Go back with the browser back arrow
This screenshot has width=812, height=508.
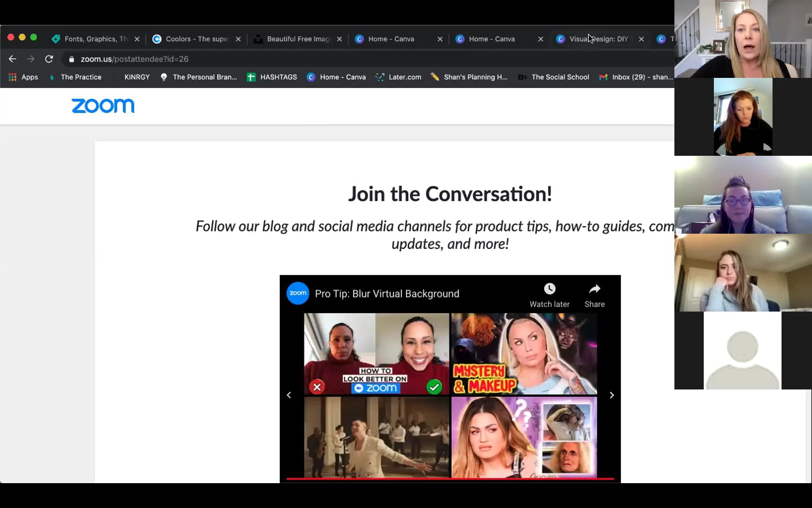(12, 59)
